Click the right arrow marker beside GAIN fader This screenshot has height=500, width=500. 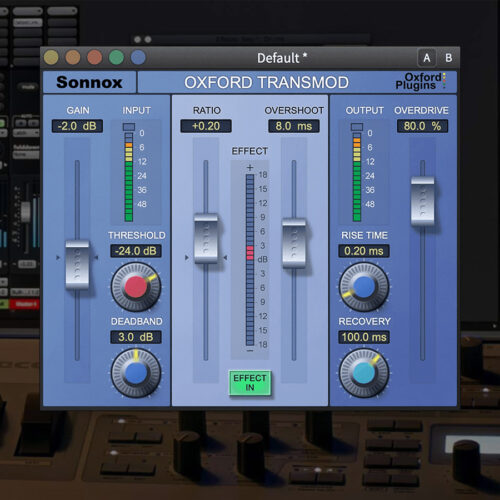[x=96, y=257]
